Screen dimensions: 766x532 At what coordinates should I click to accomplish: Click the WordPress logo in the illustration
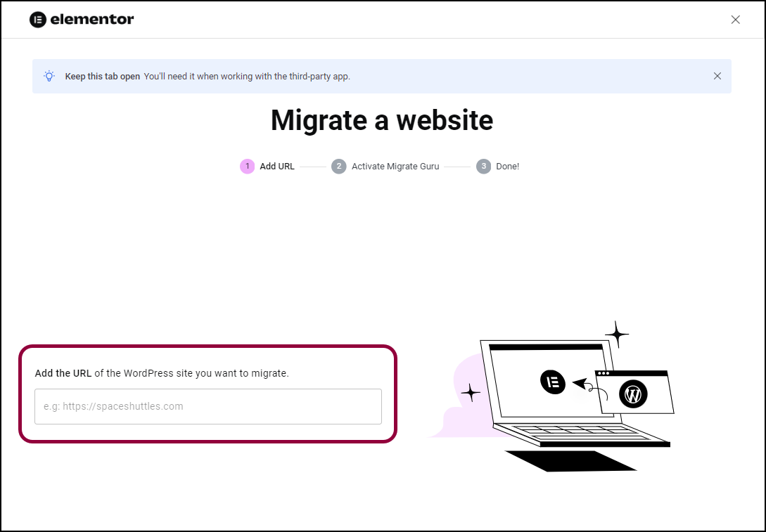click(x=633, y=395)
